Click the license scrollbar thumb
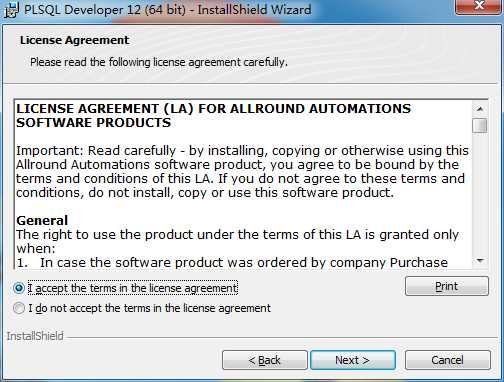This screenshot has width=504, height=382. (480, 126)
